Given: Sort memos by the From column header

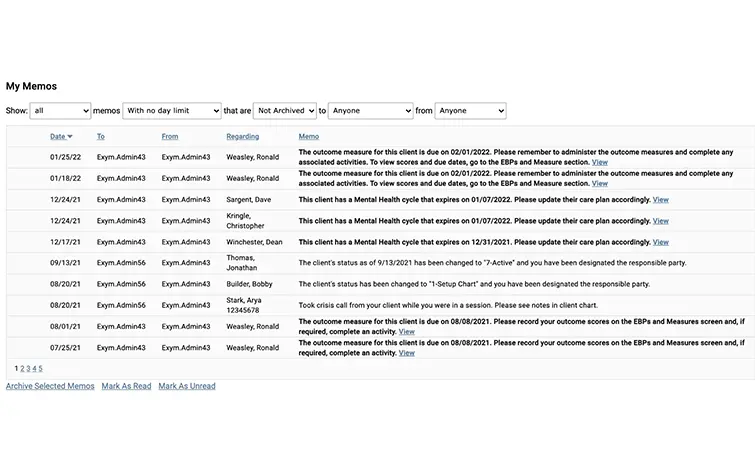Looking at the screenshot, I should click(x=170, y=137).
